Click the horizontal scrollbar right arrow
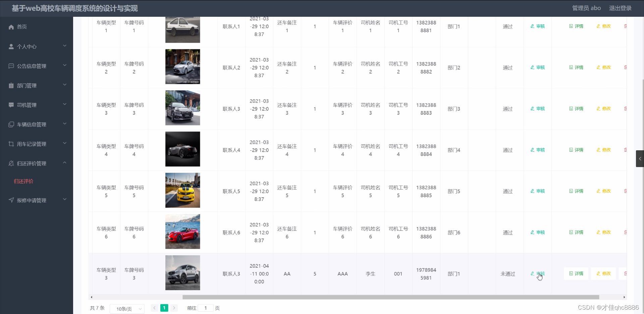This screenshot has height=314, width=644. coord(624,297)
